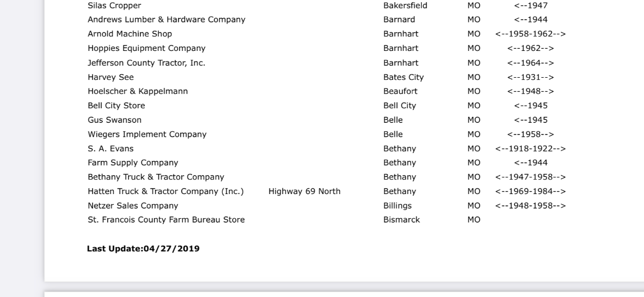The image size is (644, 297).
Task: Click St. Francois County Farm Bureau Store
Action: tap(166, 220)
